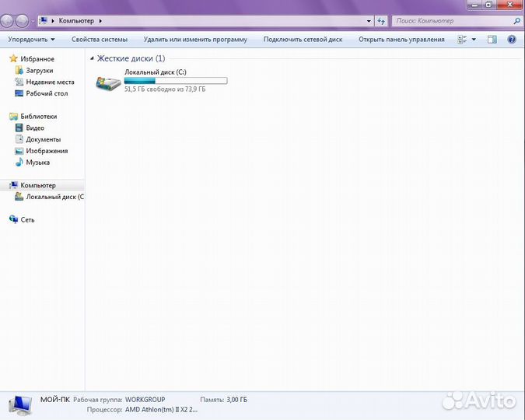Click the refresh icon beside address bar

pyautogui.click(x=381, y=21)
